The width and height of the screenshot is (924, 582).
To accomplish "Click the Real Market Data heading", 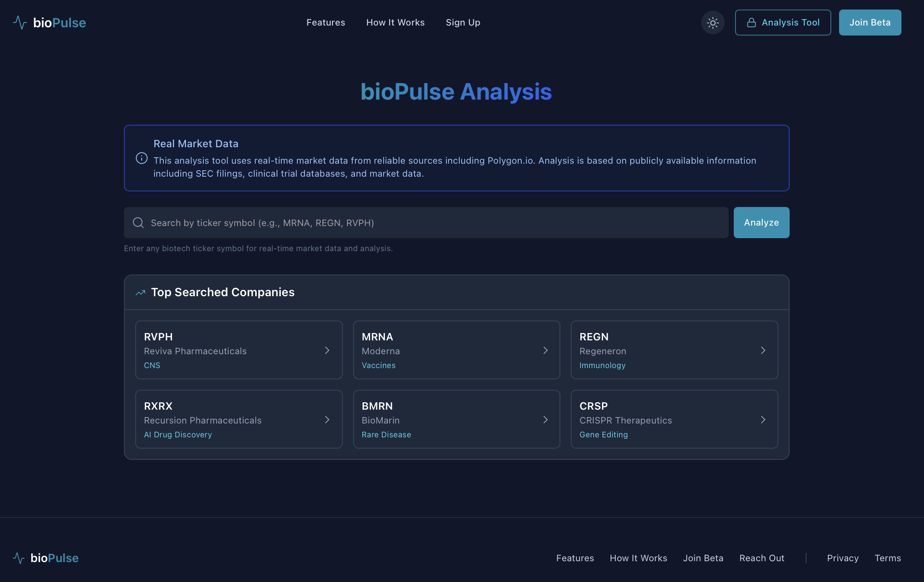I will pos(196,144).
